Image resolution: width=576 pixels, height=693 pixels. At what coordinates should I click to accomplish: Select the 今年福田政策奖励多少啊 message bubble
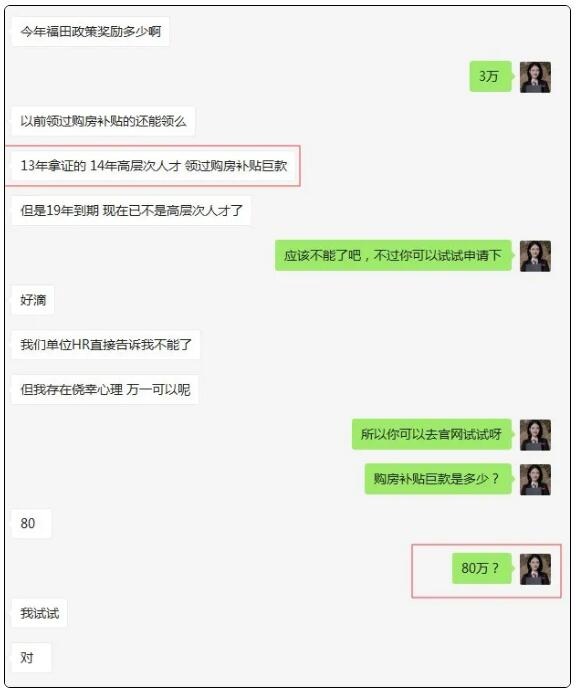click(x=91, y=31)
